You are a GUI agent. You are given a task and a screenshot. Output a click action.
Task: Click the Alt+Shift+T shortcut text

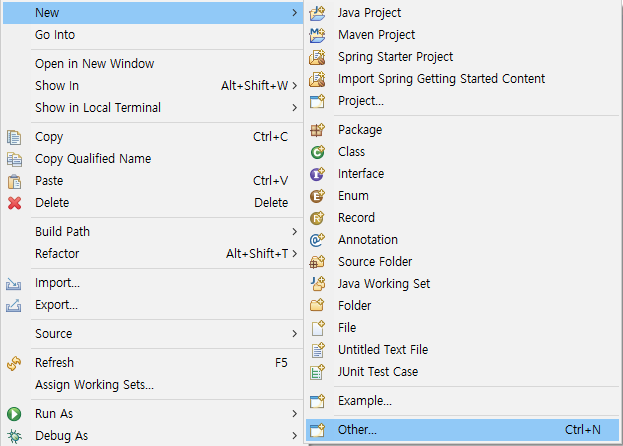point(257,253)
